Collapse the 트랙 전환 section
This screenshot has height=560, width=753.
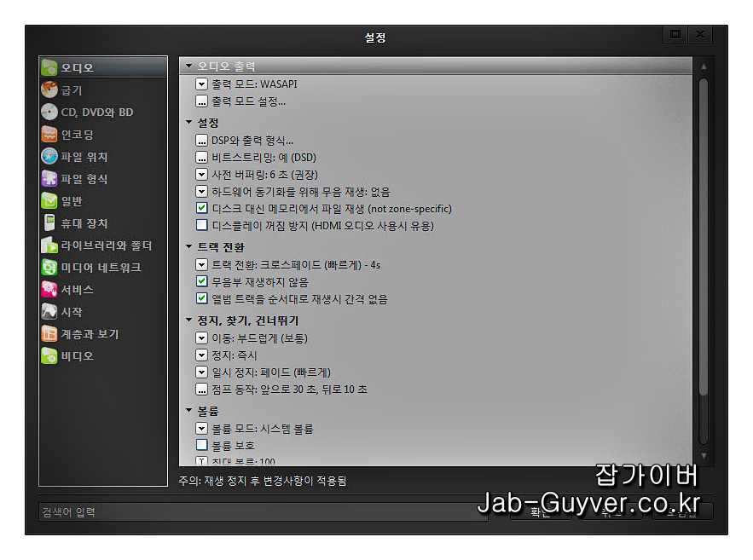(188, 246)
